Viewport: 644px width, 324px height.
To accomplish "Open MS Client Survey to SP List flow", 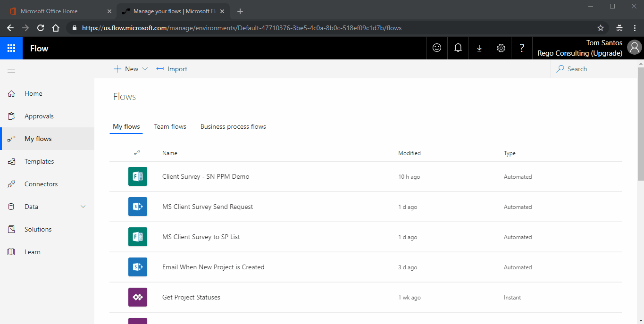I will [x=201, y=237].
